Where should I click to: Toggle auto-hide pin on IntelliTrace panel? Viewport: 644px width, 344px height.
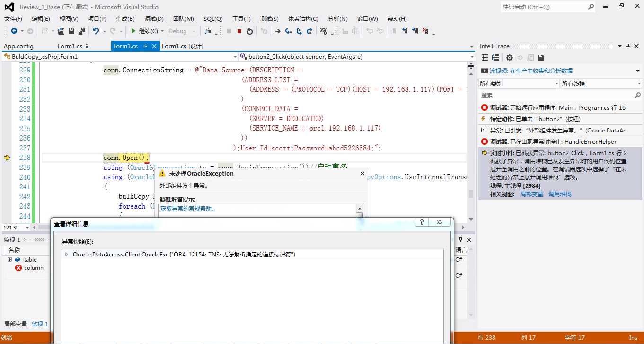click(628, 46)
